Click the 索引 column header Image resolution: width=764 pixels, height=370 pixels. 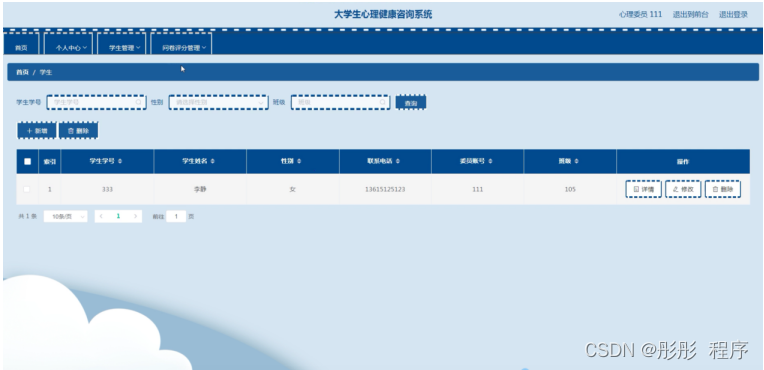(x=50, y=161)
